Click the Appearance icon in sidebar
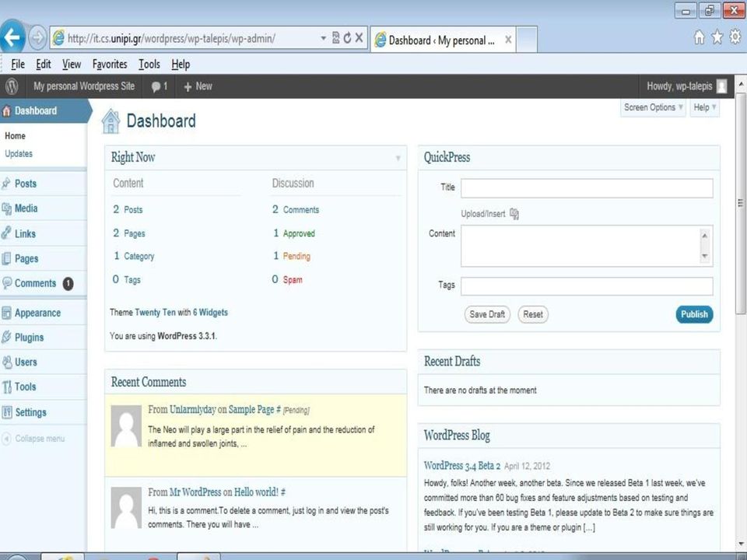The image size is (747, 560). point(6,313)
